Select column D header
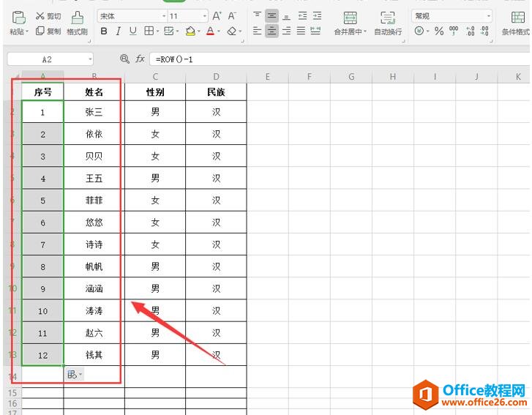Image resolution: width=532 pixels, height=415 pixels. 216,77
